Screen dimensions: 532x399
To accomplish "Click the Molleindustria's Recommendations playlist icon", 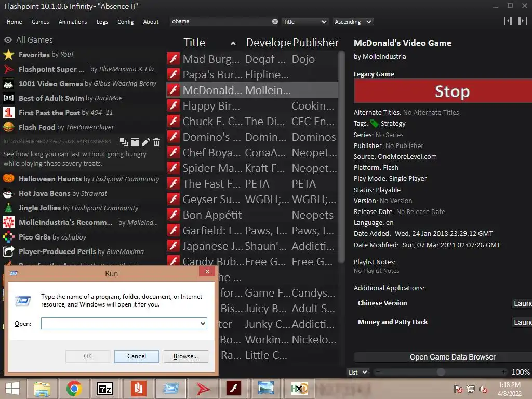I will [8, 222].
